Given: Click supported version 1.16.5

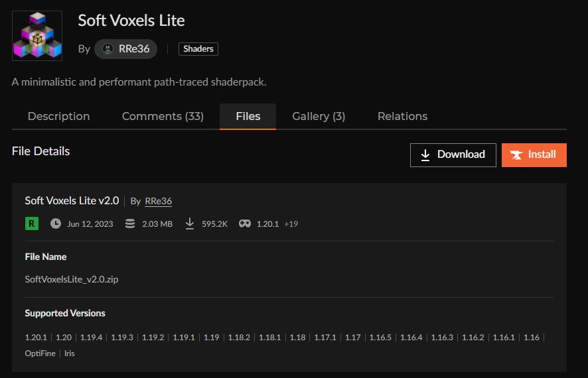Looking at the screenshot, I should coord(380,338).
